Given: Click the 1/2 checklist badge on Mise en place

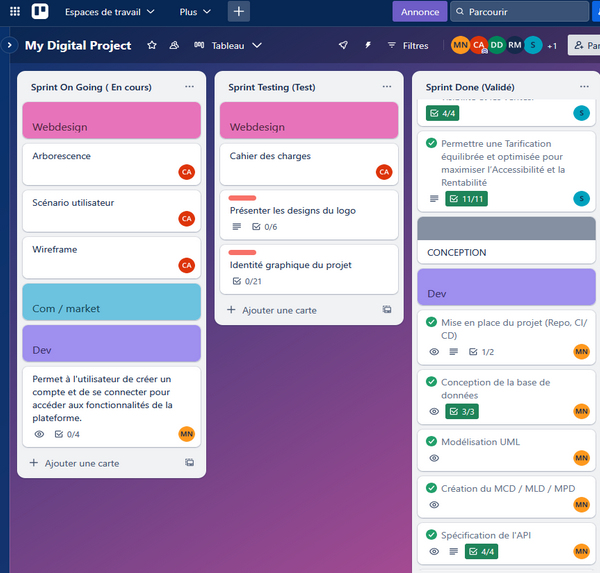Looking at the screenshot, I should tap(481, 352).
